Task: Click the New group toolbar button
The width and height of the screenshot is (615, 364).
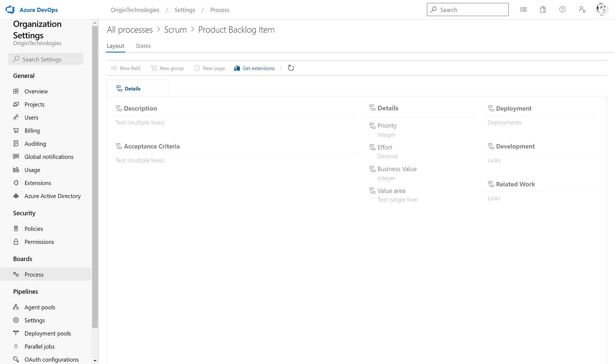Action: tap(167, 68)
